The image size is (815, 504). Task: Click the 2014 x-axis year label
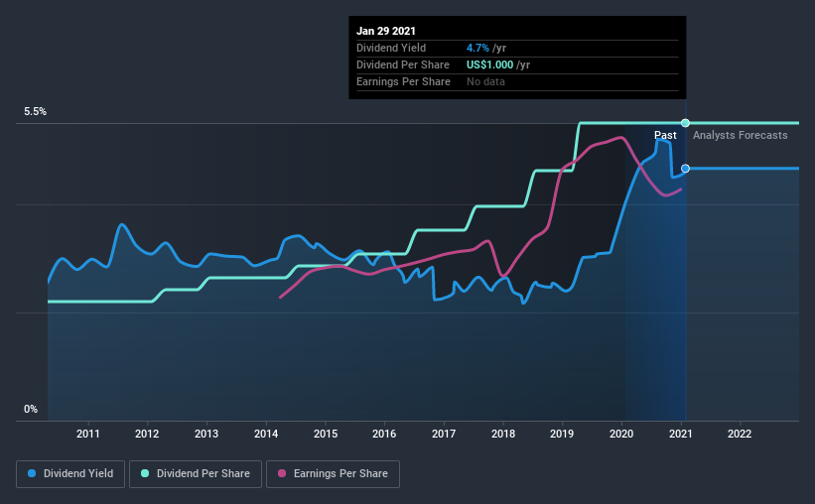266,434
